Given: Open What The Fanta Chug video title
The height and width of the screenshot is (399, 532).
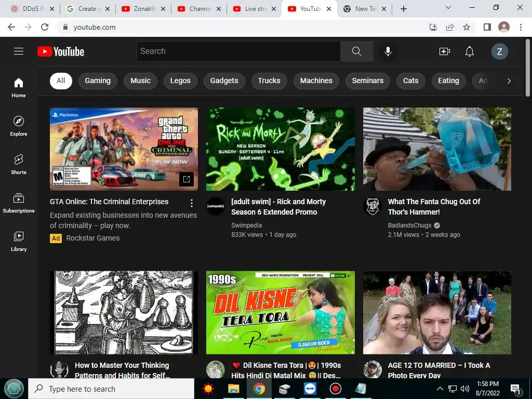Looking at the screenshot, I should [434, 207].
